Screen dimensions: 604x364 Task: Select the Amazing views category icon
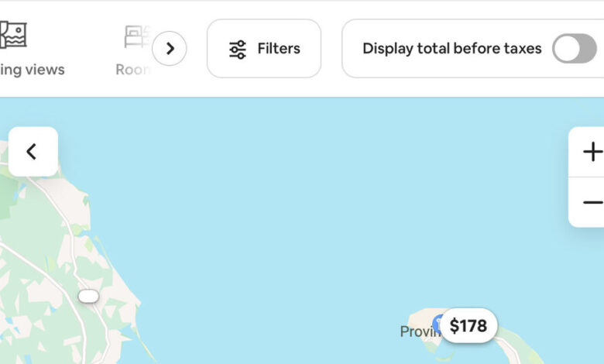(12, 35)
